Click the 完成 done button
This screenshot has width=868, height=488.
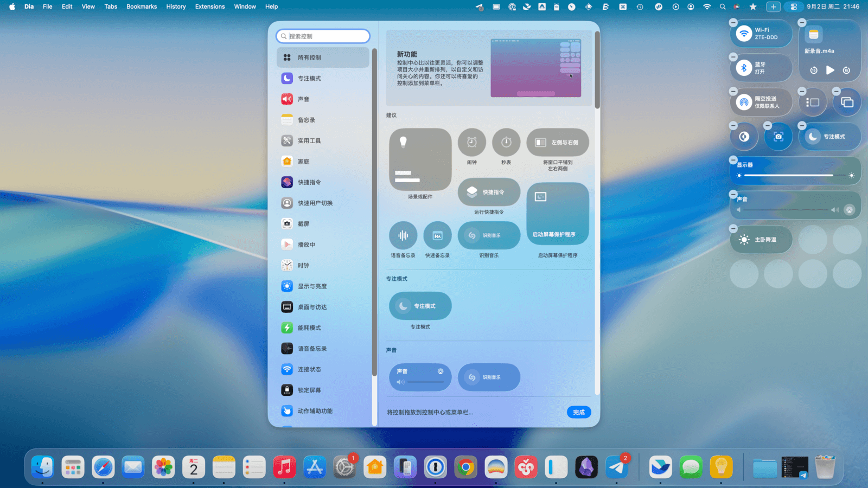578,412
